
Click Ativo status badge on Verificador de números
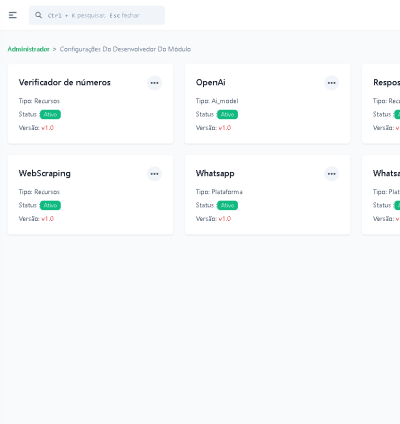(x=50, y=114)
